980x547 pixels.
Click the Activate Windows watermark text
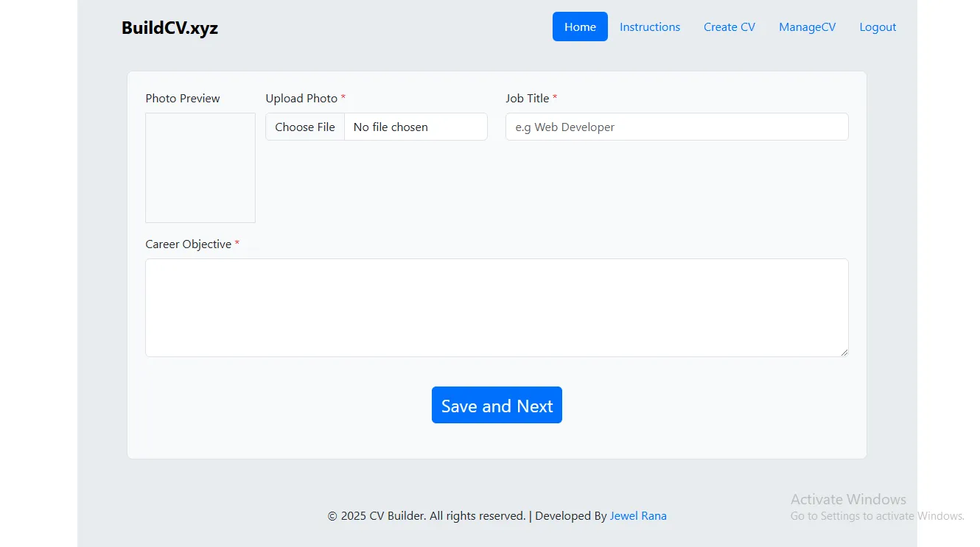point(848,499)
